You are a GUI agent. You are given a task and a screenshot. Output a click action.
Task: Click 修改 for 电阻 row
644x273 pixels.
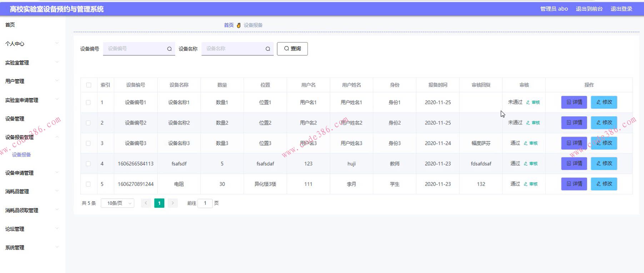point(604,184)
